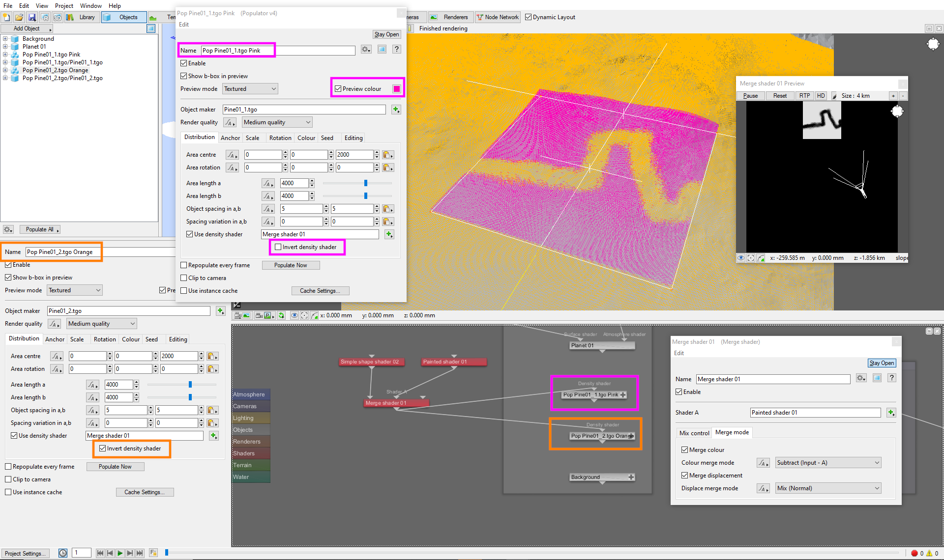Click the Save project icon in toolbar

point(32,17)
